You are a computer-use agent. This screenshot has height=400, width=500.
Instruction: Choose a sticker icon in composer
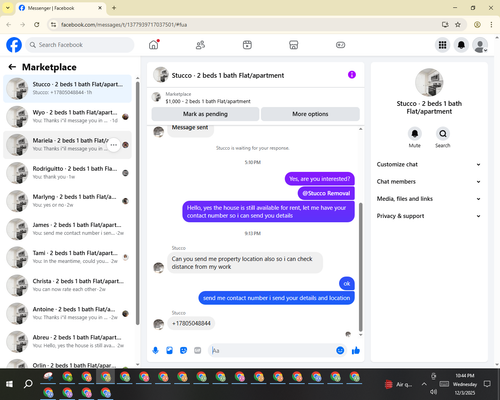click(183, 350)
